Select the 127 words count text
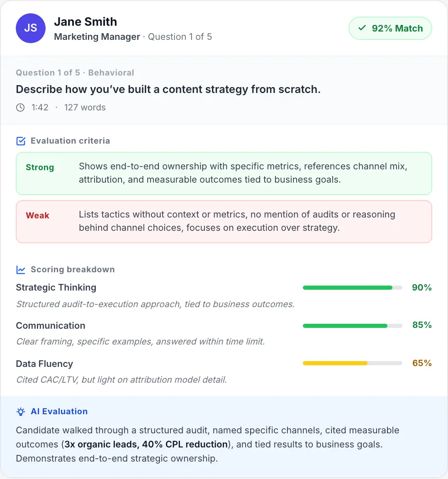 coord(85,108)
